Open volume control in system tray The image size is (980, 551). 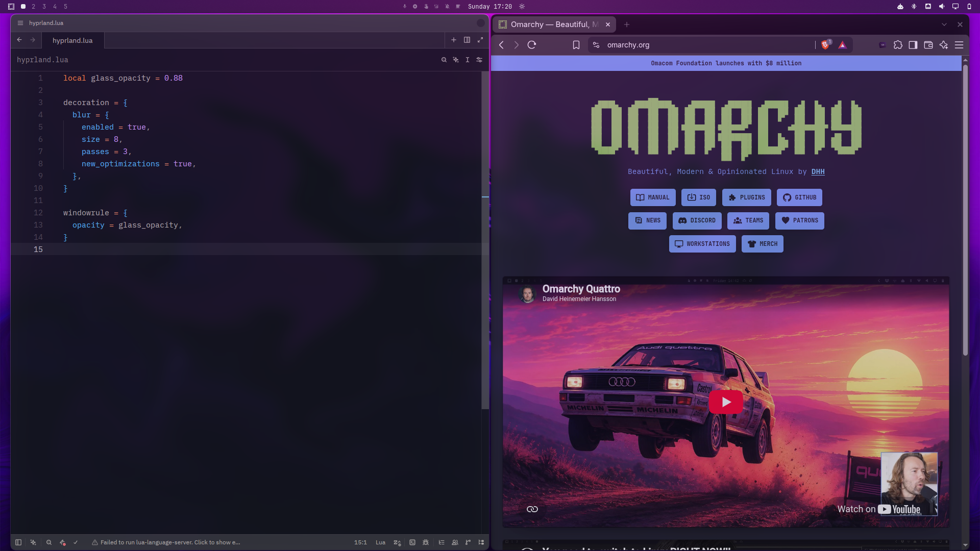[942, 7]
